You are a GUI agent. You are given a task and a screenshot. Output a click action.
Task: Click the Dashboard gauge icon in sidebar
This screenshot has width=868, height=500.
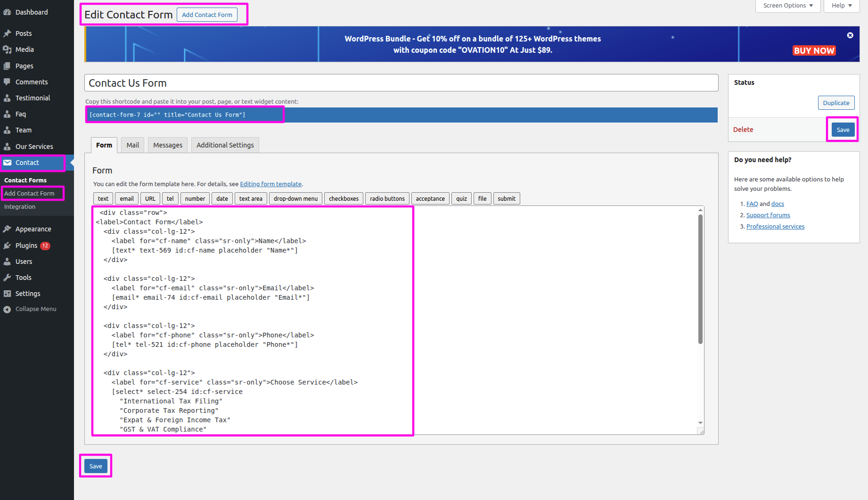(x=7, y=12)
